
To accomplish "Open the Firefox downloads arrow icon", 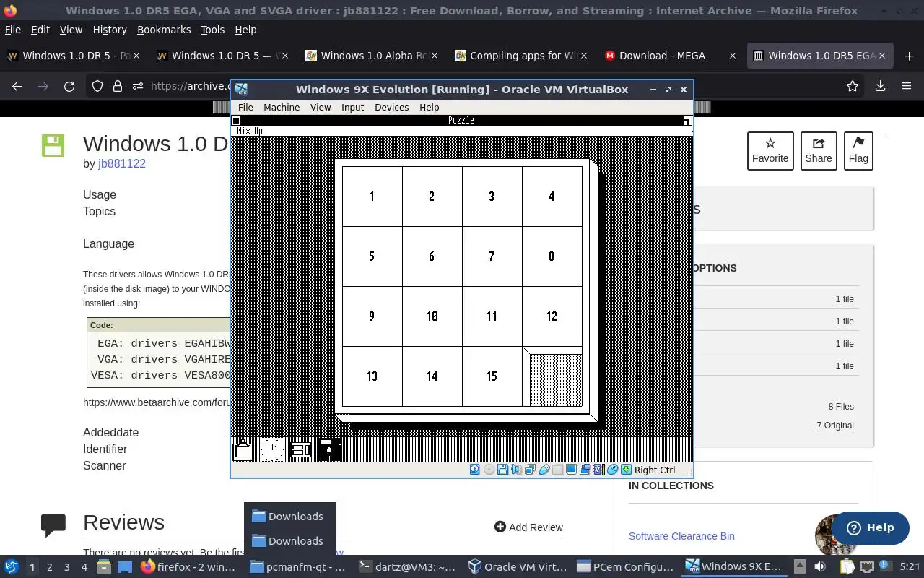I will pos(880,86).
